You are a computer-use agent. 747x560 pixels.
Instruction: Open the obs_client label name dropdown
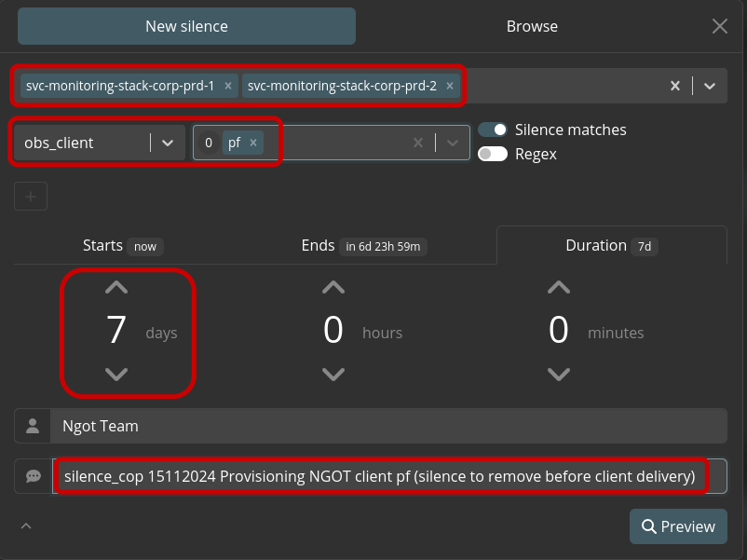[x=168, y=143]
